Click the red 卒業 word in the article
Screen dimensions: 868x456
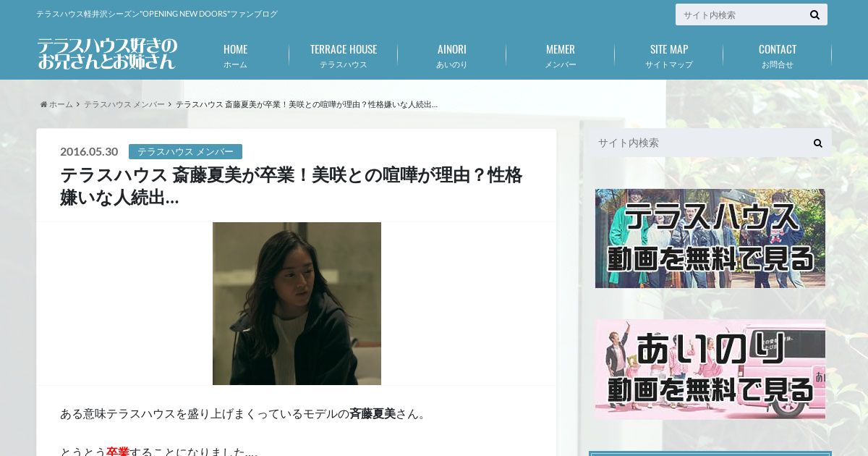point(118,452)
